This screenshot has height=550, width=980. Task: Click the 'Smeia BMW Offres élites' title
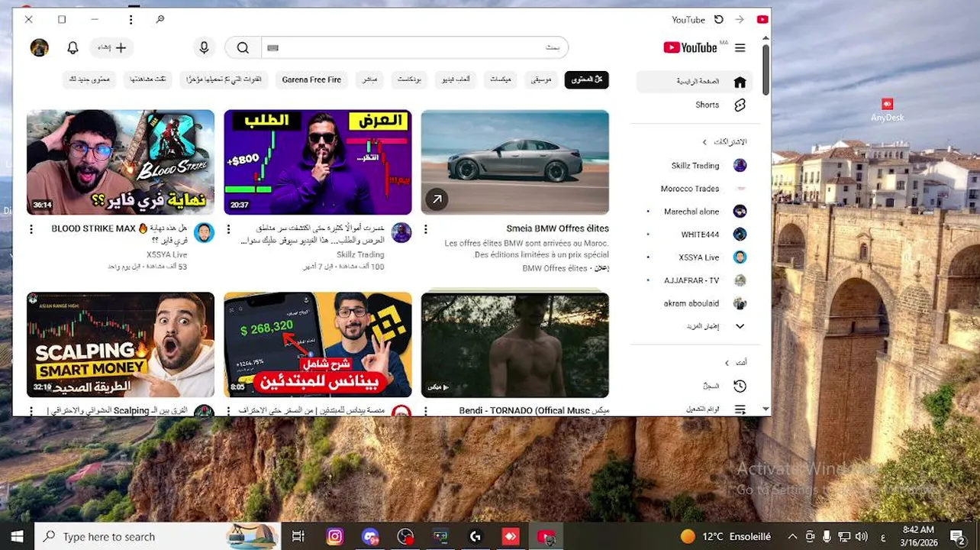click(557, 228)
